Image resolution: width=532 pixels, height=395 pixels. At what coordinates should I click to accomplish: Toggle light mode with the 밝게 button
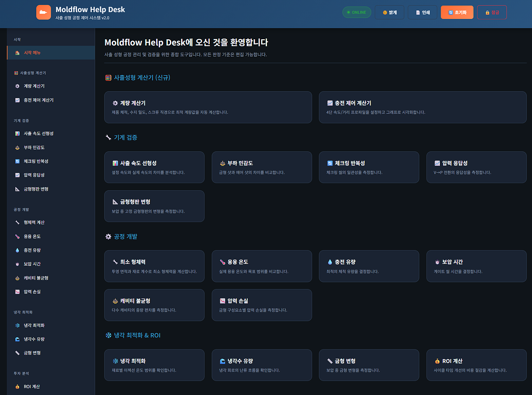pyautogui.click(x=389, y=12)
